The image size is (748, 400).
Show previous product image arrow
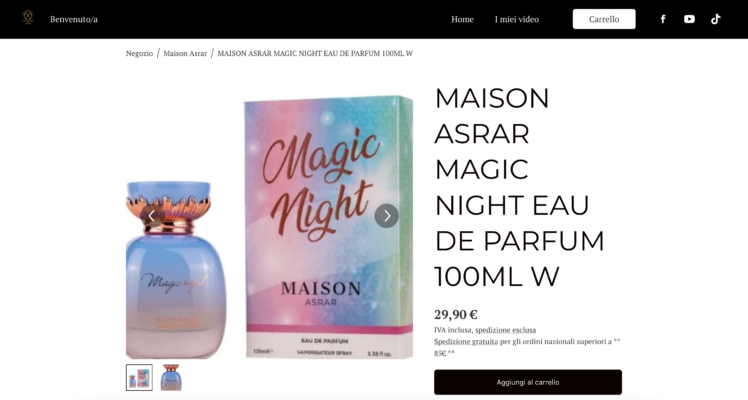(x=152, y=216)
